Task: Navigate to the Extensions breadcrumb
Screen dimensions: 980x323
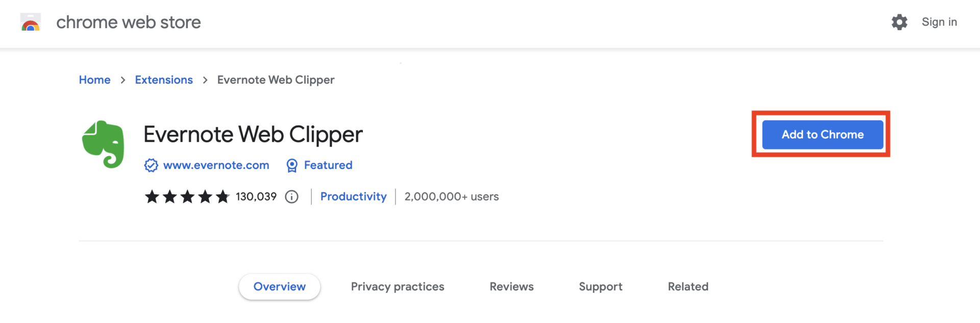Action: (x=164, y=80)
